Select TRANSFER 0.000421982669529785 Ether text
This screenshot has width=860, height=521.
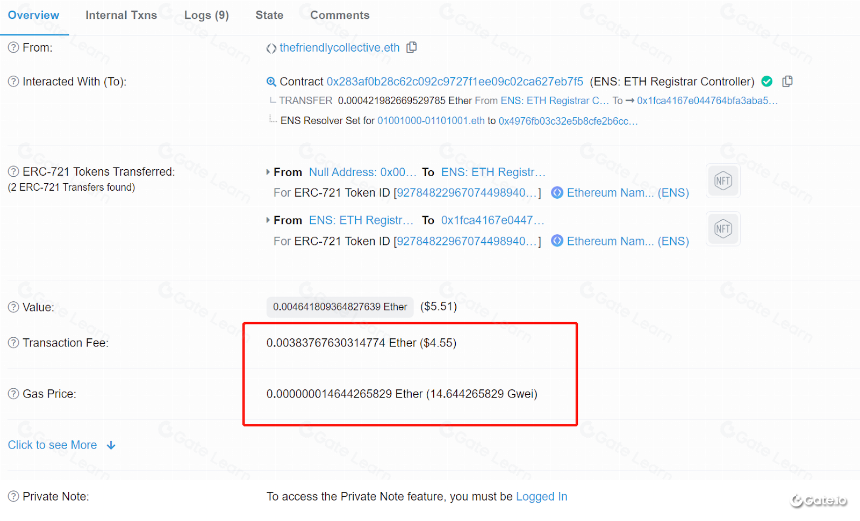(x=375, y=101)
